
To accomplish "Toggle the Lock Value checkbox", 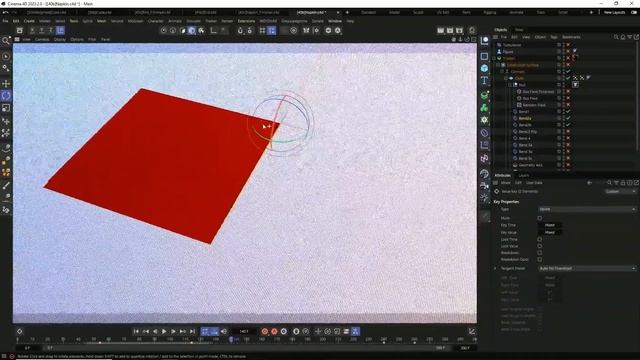I will coord(540,246).
